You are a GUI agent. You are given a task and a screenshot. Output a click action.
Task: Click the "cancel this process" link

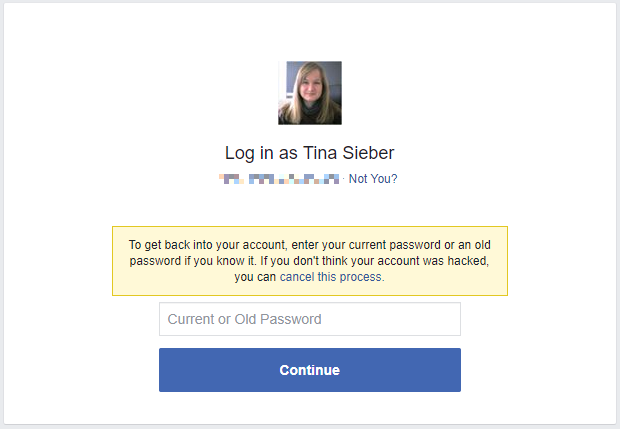[331, 277]
